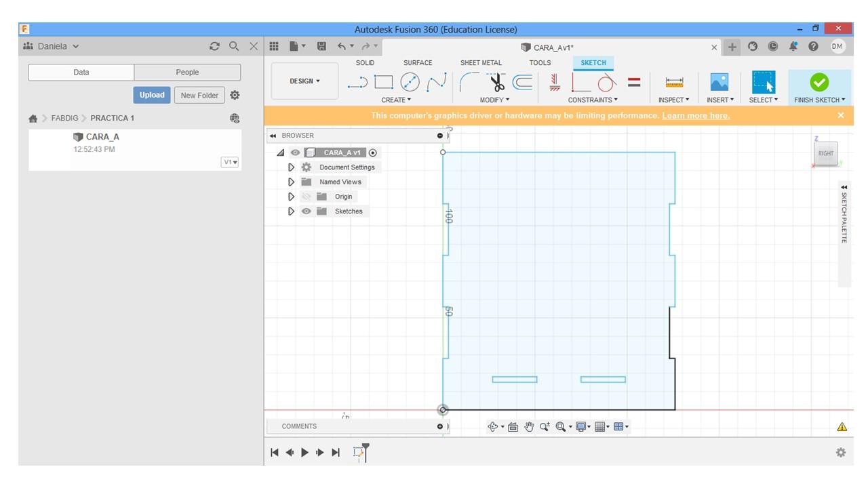Hide the Sketches folder
The height and width of the screenshot is (488, 868).
pos(307,211)
